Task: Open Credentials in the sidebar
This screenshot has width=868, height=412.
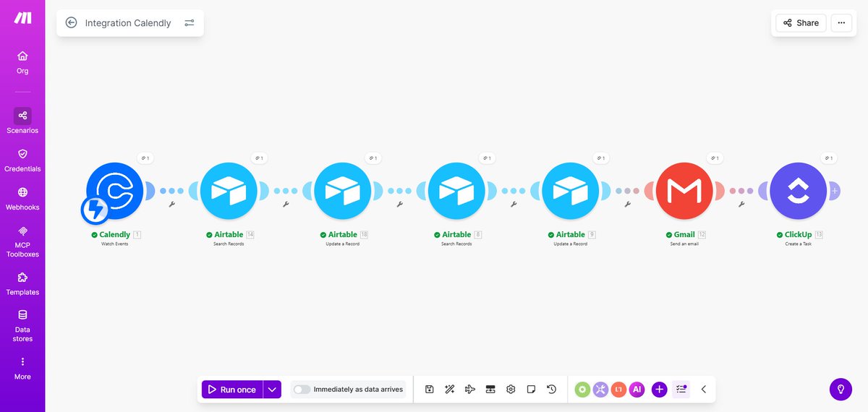Action: pos(22,160)
